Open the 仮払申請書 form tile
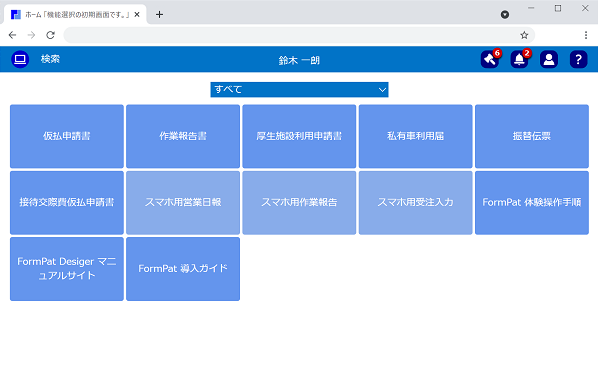 pyautogui.click(x=67, y=136)
